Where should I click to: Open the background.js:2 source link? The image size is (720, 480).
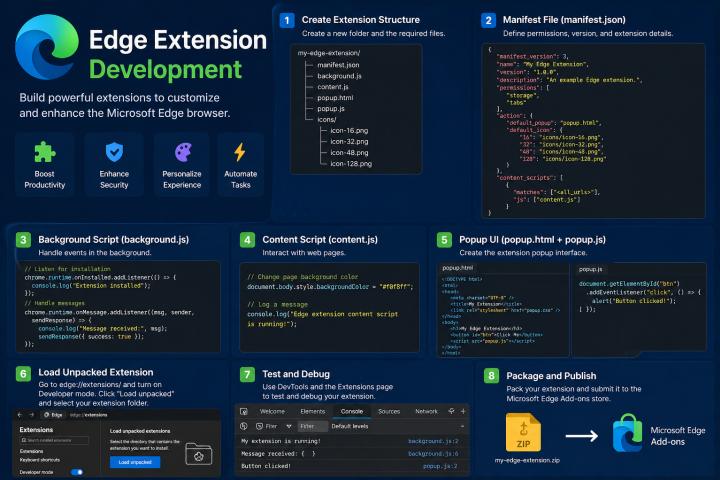432,440
